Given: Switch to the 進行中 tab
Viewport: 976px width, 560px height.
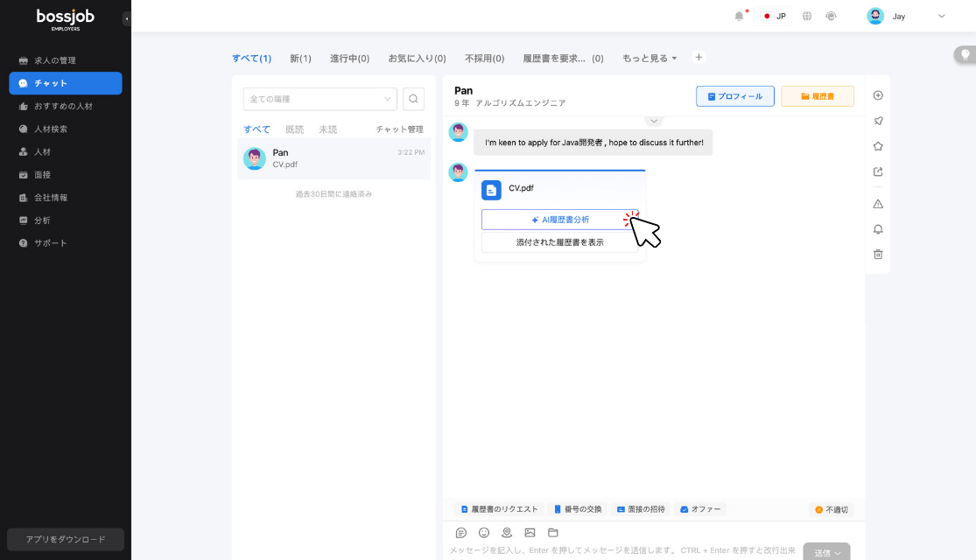Looking at the screenshot, I should [x=348, y=58].
